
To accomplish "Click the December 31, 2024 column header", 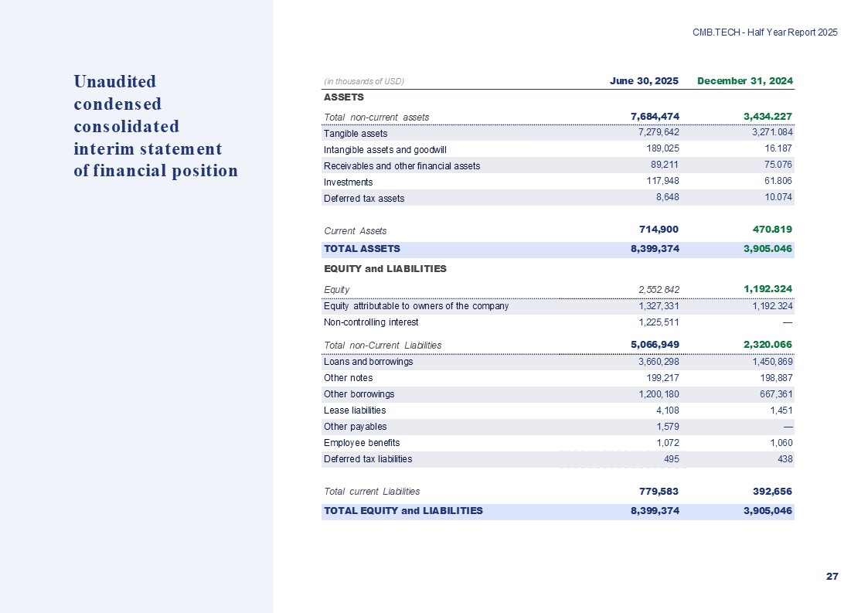I will click(745, 81).
